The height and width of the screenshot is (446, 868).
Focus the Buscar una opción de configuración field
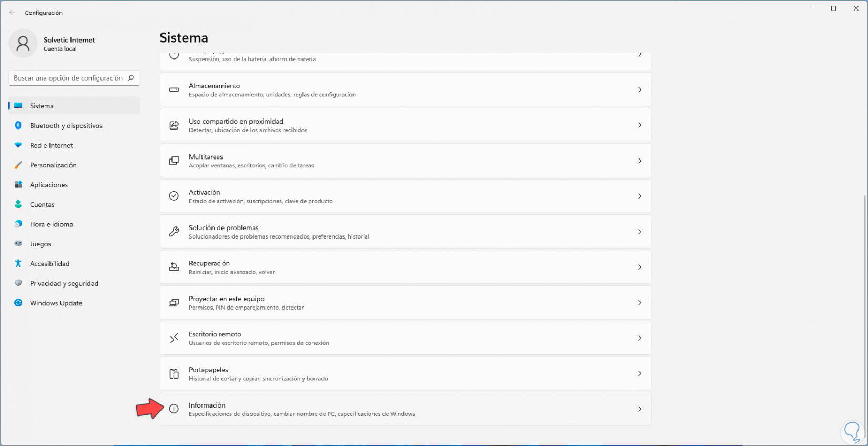point(68,78)
